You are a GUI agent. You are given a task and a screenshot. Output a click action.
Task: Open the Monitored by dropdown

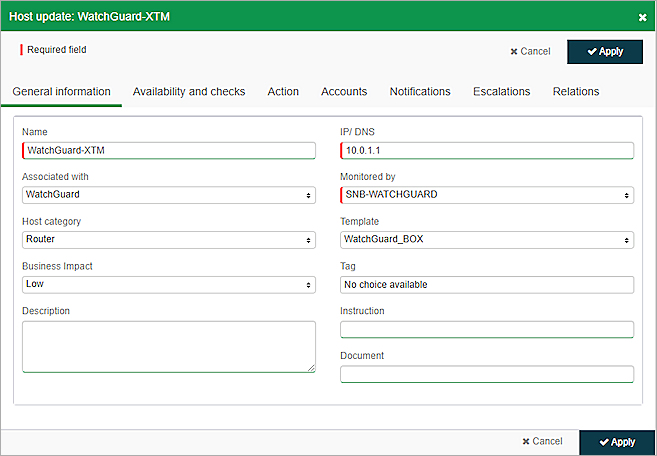pyautogui.click(x=487, y=195)
